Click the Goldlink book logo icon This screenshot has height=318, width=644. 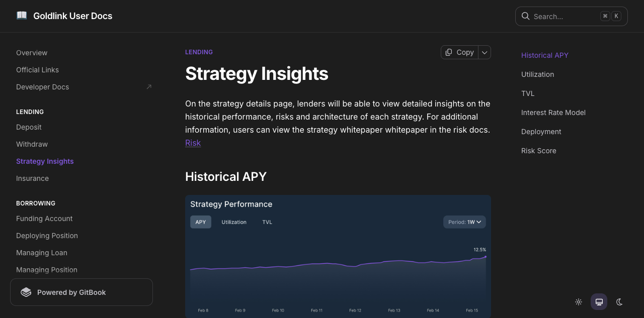pos(22,16)
